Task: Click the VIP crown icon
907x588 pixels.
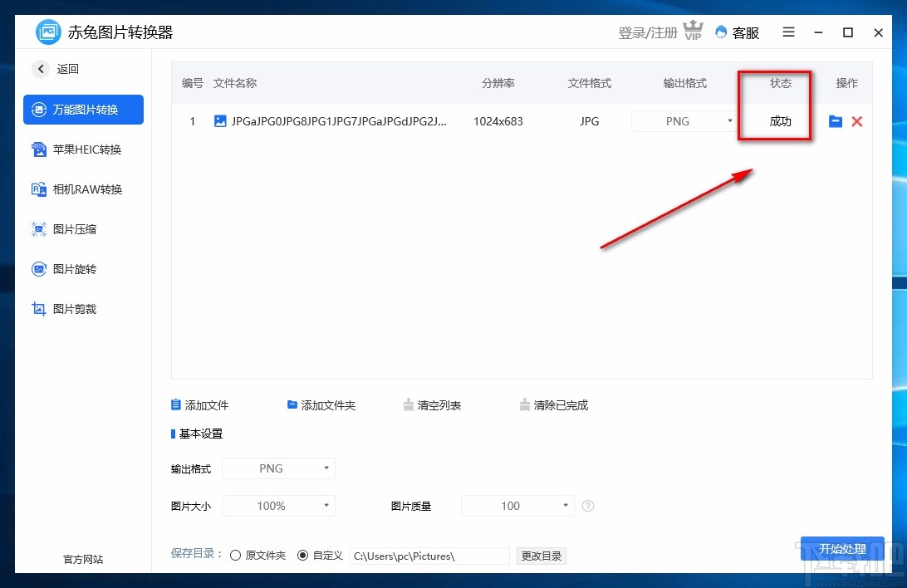Action: 693,30
